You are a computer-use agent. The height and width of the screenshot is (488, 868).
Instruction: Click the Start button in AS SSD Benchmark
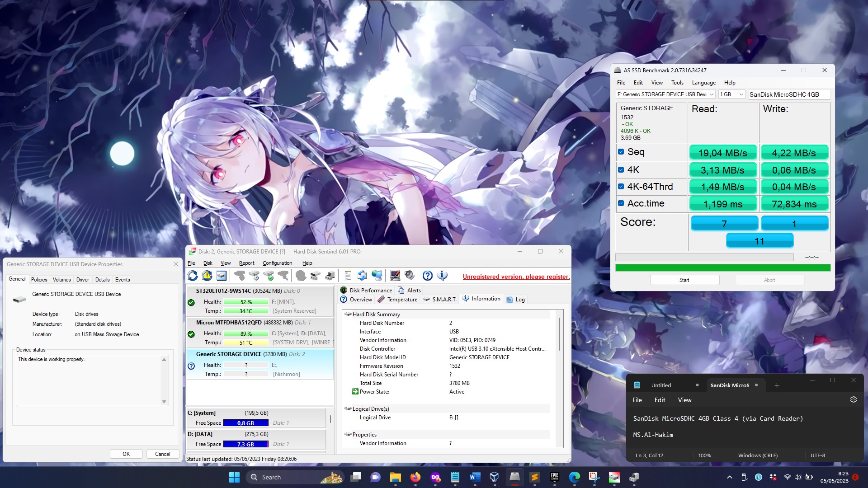click(x=684, y=280)
